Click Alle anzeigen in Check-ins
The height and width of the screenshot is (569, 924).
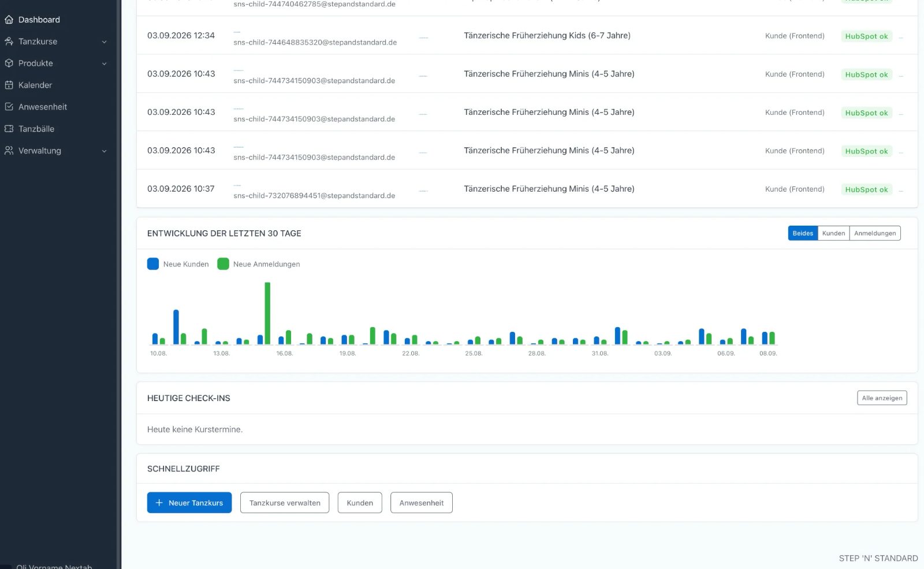point(882,398)
